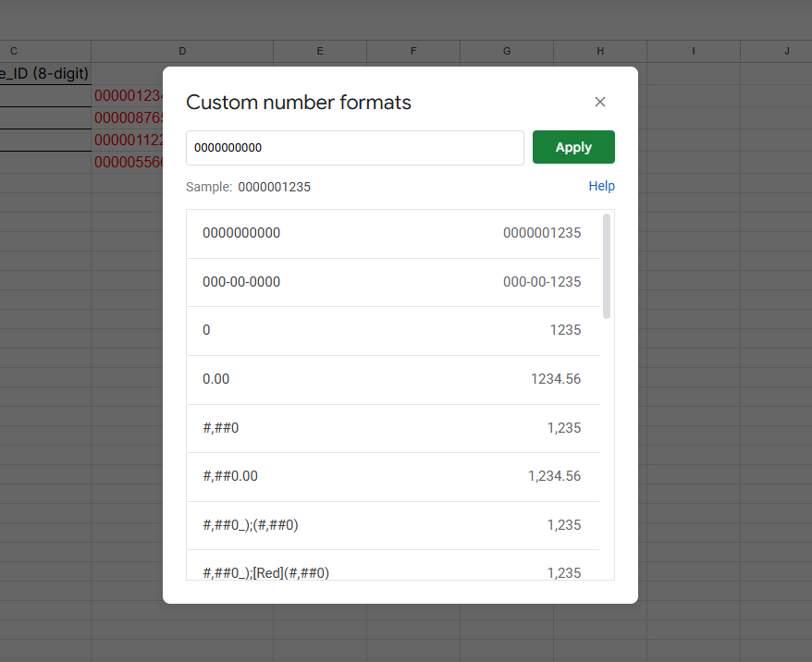Screen dimensions: 812x662
Task: Click the custom format text input field
Action: [355, 148]
